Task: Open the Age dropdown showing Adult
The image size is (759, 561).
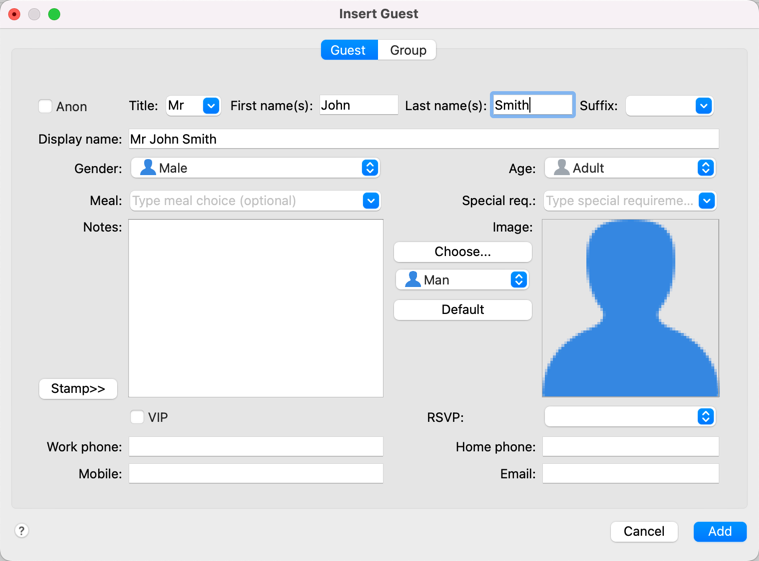Action: pyautogui.click(x=630, y=168)
